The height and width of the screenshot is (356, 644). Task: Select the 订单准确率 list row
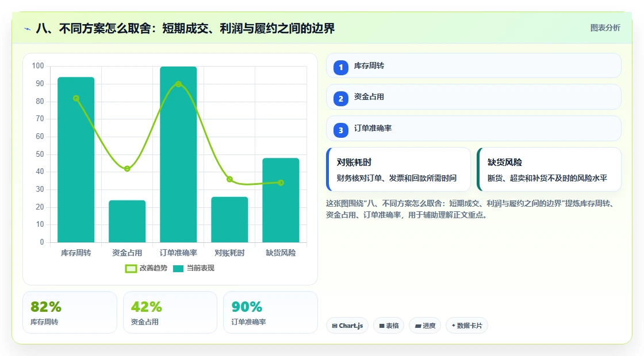[x=473, y=129]
